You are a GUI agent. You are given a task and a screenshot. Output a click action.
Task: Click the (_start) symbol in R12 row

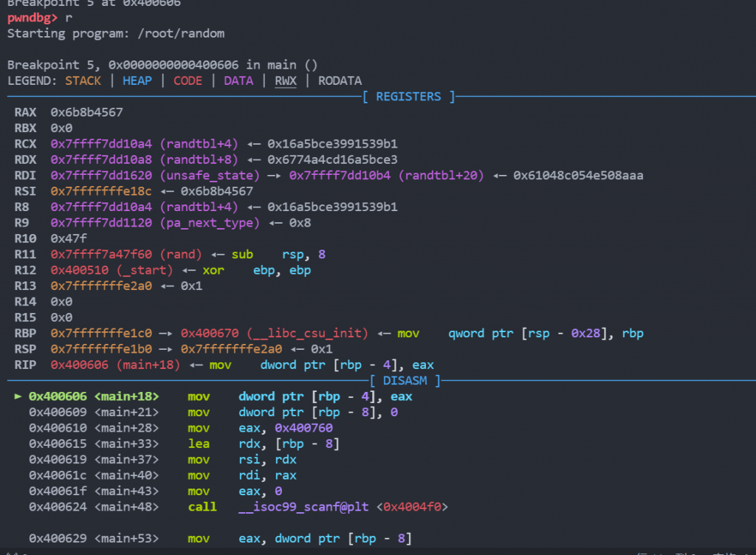pyautogui.click(x=145, y=270)
